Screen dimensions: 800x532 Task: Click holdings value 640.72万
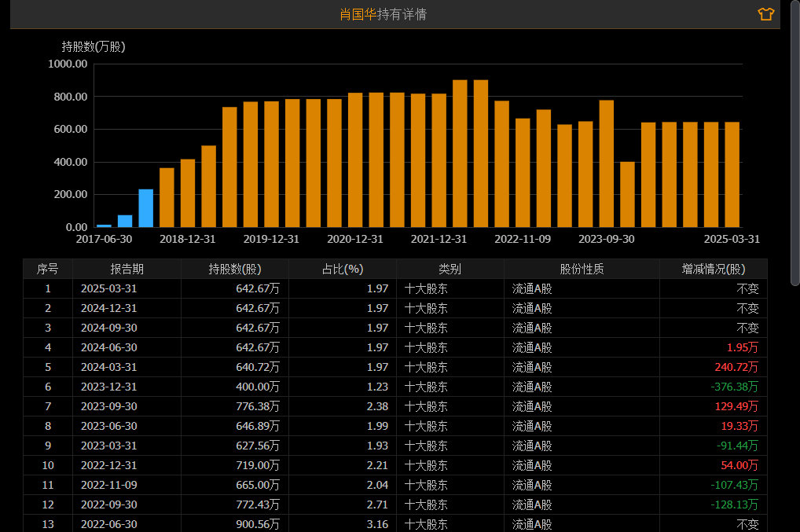point(258,367)
